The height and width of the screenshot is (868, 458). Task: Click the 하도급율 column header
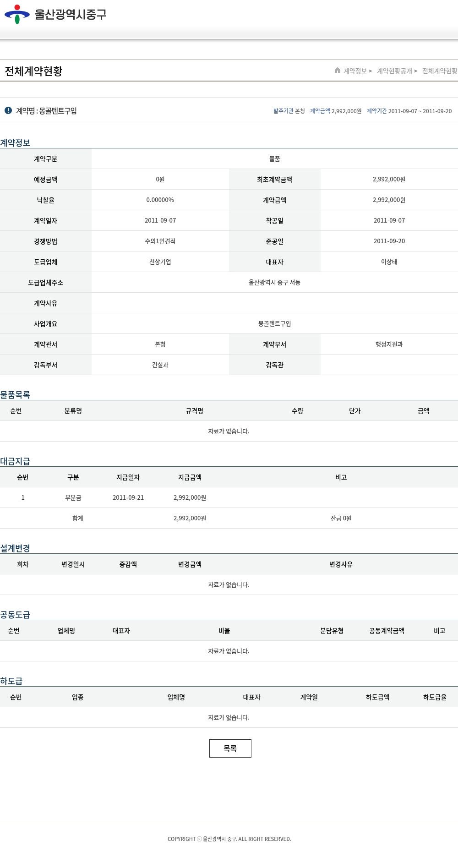tap(435, 697)
